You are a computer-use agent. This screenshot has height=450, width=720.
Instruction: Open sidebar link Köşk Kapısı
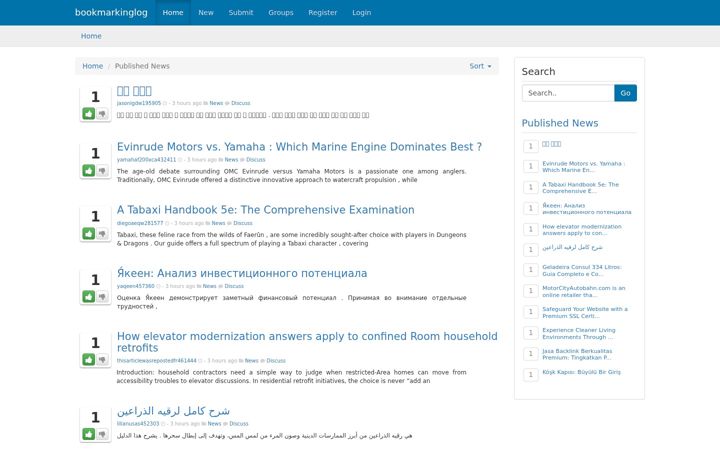581,372
